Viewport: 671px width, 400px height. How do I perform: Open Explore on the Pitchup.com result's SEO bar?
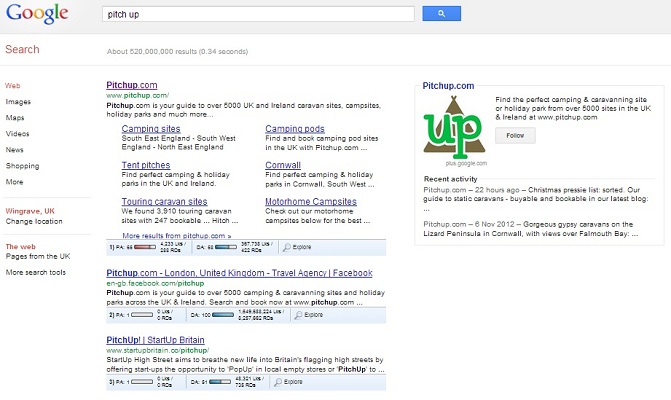tap(297, 247)
